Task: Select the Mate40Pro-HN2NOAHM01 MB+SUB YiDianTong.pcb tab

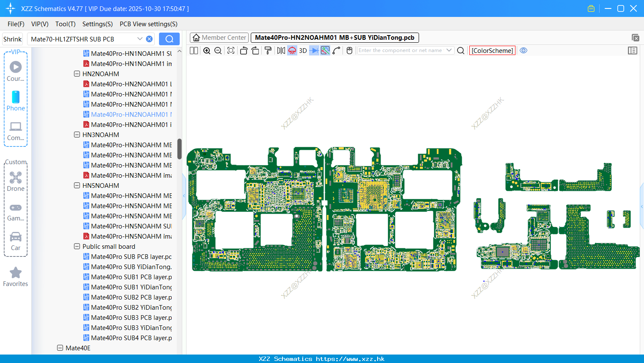Action: 335,38
